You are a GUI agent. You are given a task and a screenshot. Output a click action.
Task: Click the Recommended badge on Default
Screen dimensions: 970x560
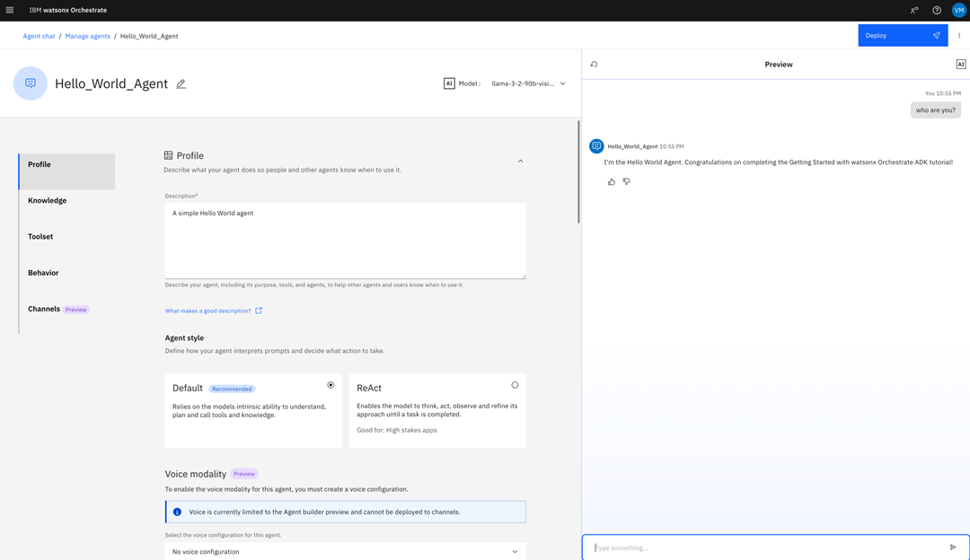232,389
